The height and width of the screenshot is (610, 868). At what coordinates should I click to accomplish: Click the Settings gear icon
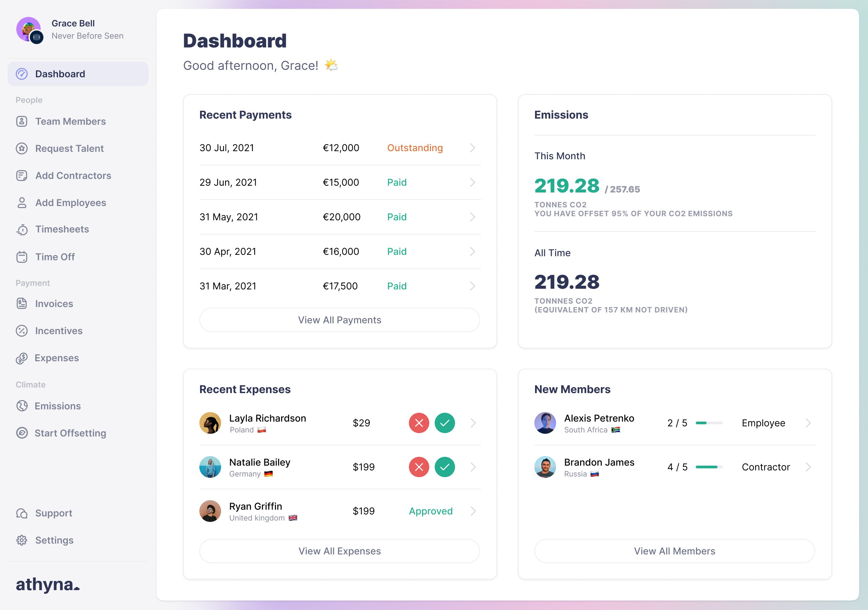click(22, 540)
